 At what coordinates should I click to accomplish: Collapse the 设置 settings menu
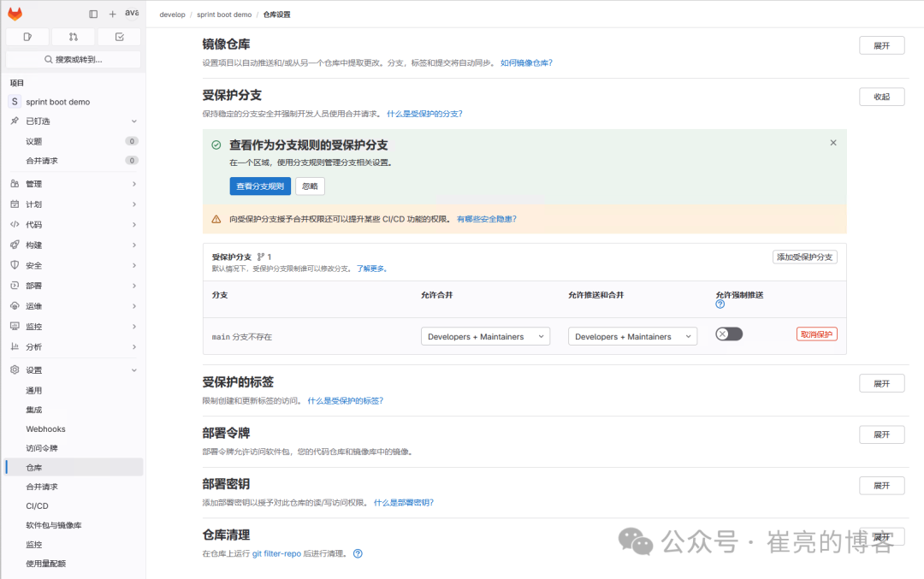click(73, 370)
